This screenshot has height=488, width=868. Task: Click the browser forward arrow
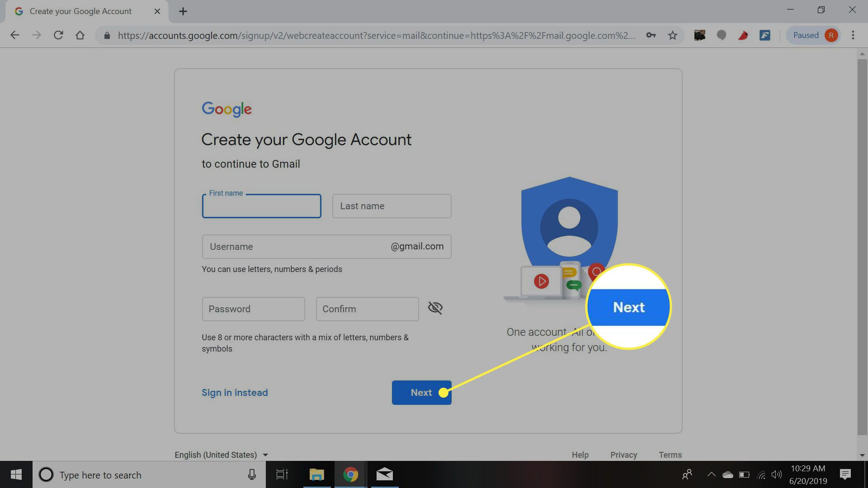point(37,35)
